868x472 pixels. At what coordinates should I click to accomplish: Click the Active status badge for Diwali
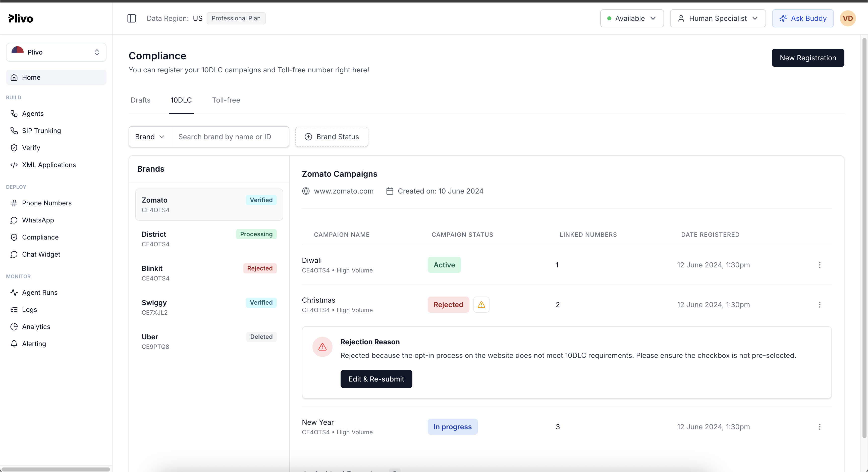[444, 265]
